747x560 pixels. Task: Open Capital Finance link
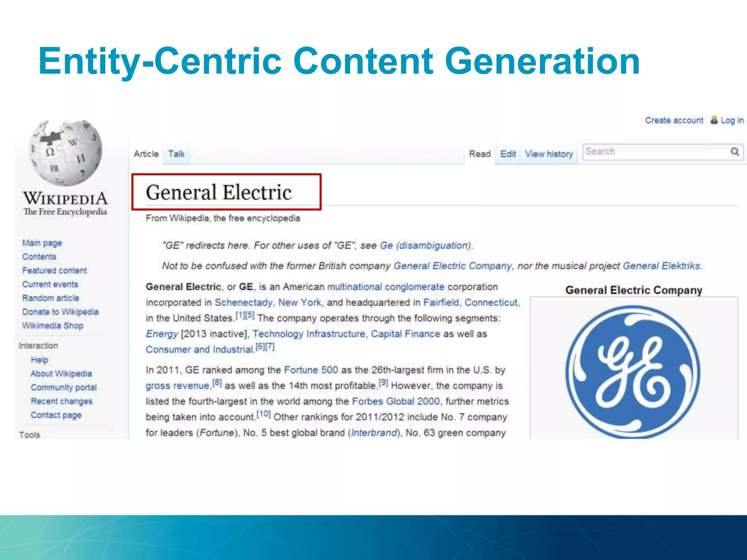point(406,334)
